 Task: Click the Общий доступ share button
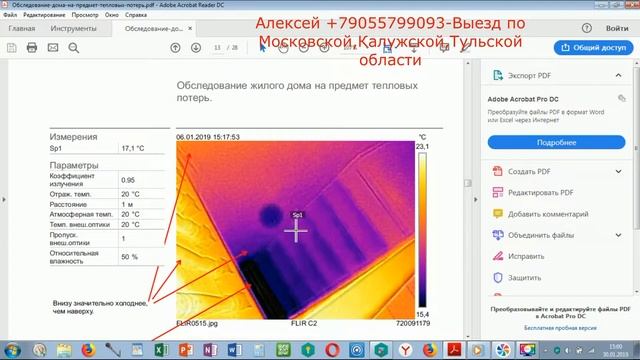pos(593,48)
